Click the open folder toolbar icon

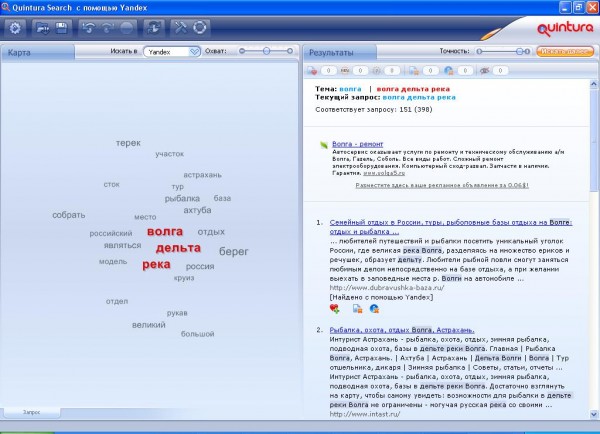[x=42, y=27]
